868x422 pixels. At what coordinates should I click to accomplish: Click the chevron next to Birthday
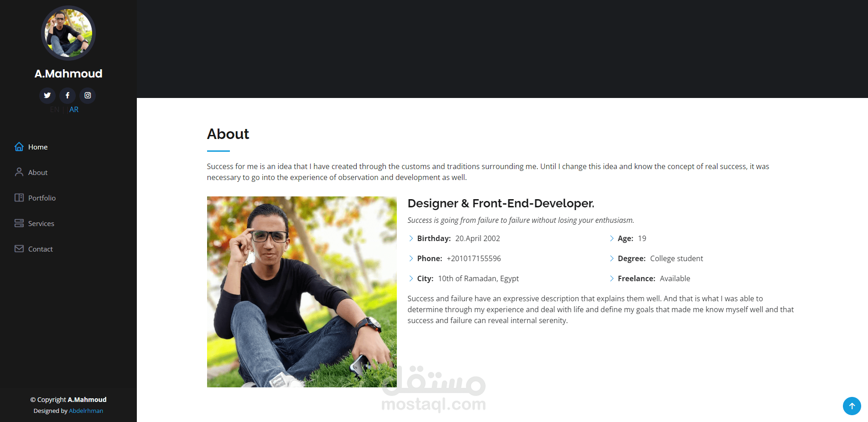pos(411,238)
